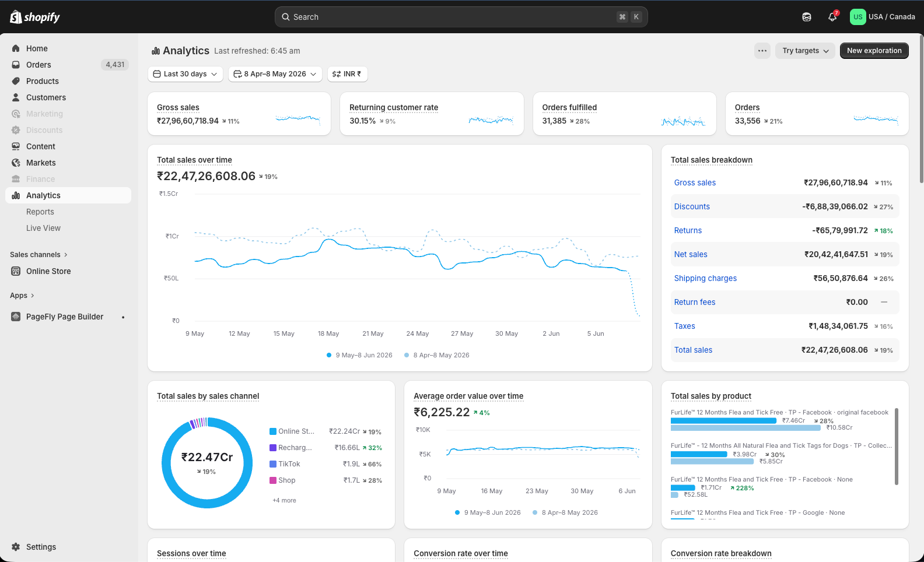Open Total sales by sales channel report
This screenshot has width=924, height=562.
(208, 396)
